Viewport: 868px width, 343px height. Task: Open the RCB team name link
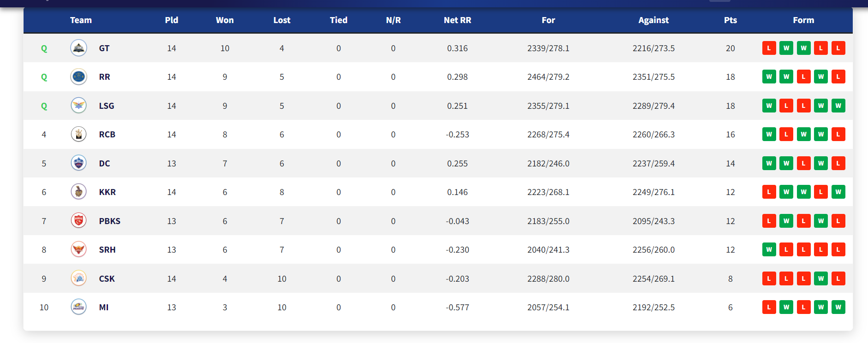click(x=107, y=134)
